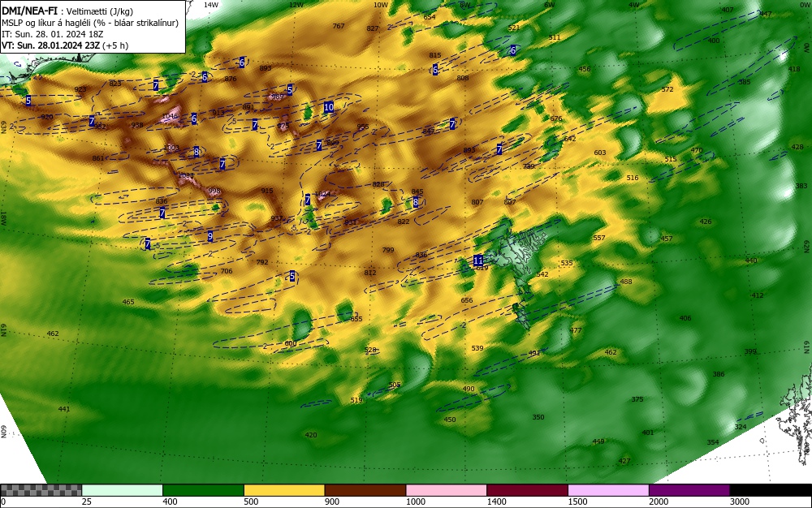Click the light violet 1500–2000 legend swatch
The width and height of the screenshot is (812, 508).
point(608,490)
